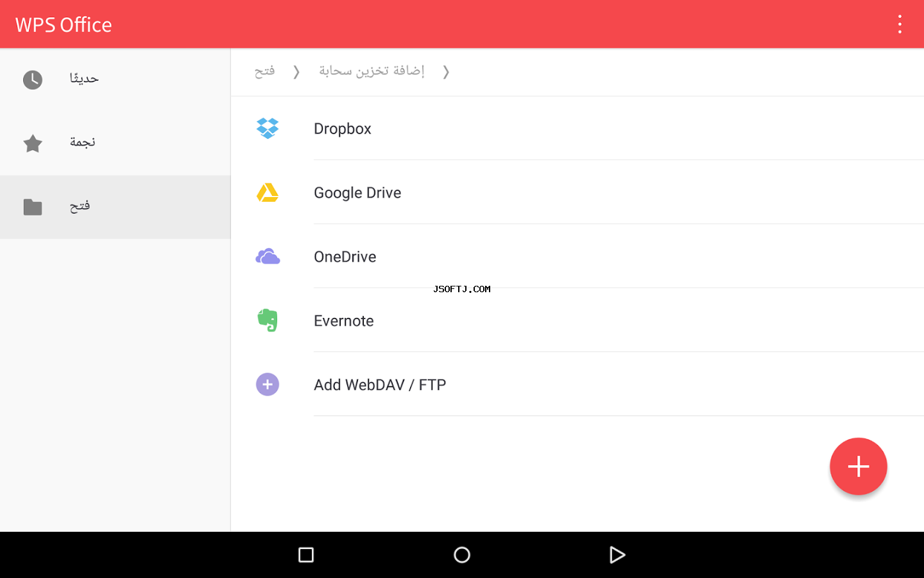Select OneDrive from the list
The height and width of the screenshot is (578, 924).
(x=577, y=257)
